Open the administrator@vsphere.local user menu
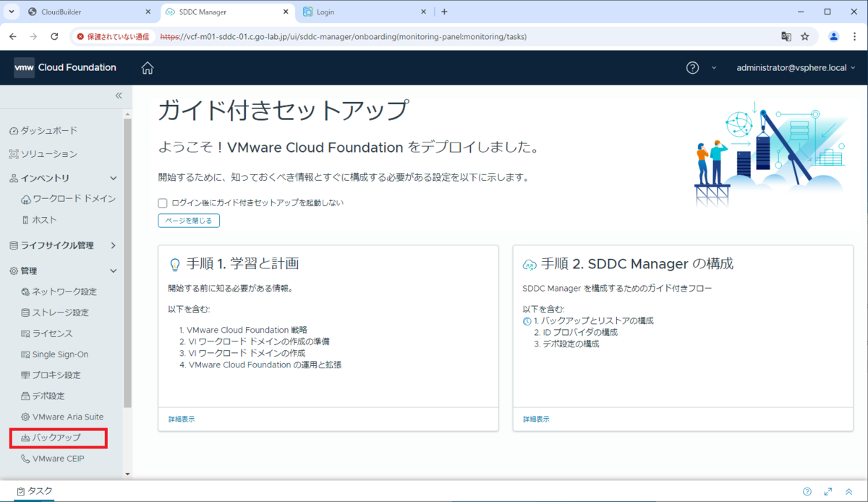Image resolution: width=868 pixels, height=502 pixels. coord(796,67)
